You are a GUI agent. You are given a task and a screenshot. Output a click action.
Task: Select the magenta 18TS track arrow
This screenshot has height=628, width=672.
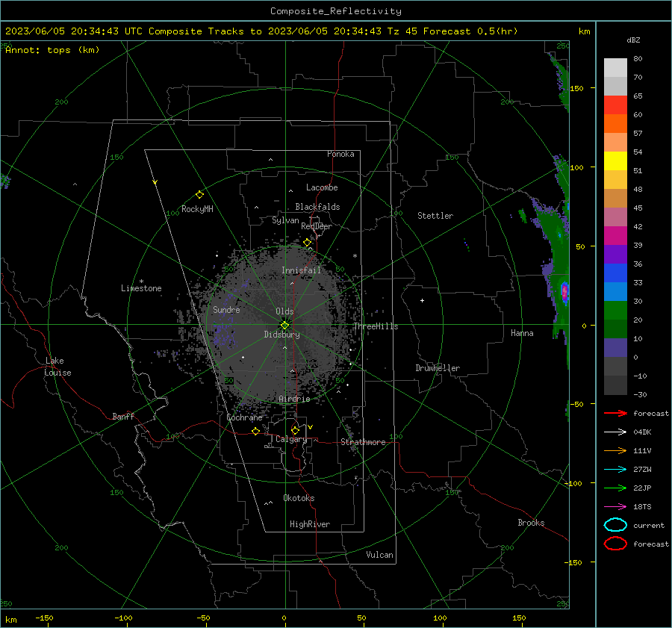[x=615, y=507]
